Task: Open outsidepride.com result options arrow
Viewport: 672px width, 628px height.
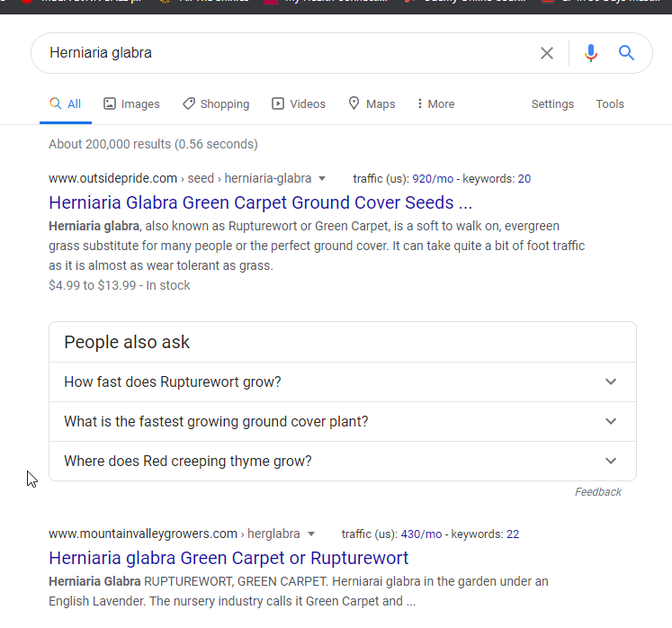Action: tap(322, 179)
